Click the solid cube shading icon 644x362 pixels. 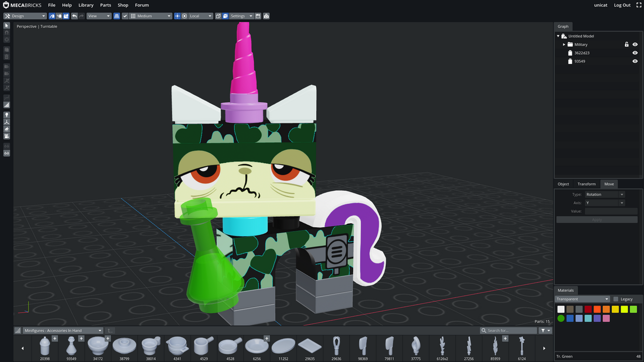point(225,16)
